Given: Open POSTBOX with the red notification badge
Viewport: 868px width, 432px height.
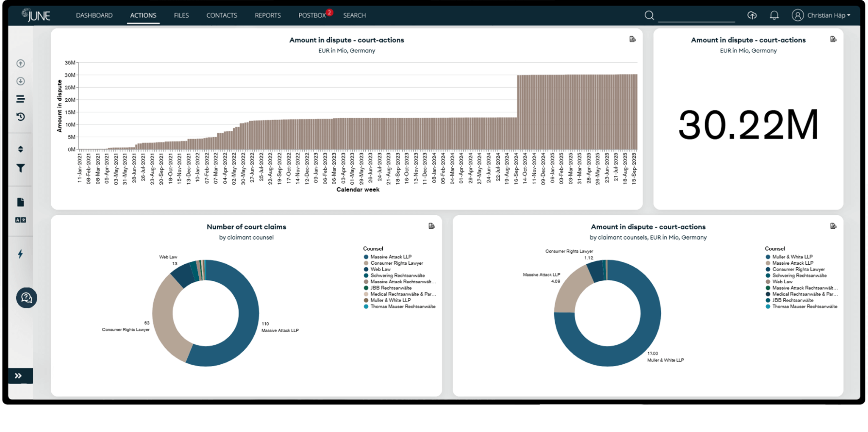Looking at the screenshot, I should tap(312, 15).
